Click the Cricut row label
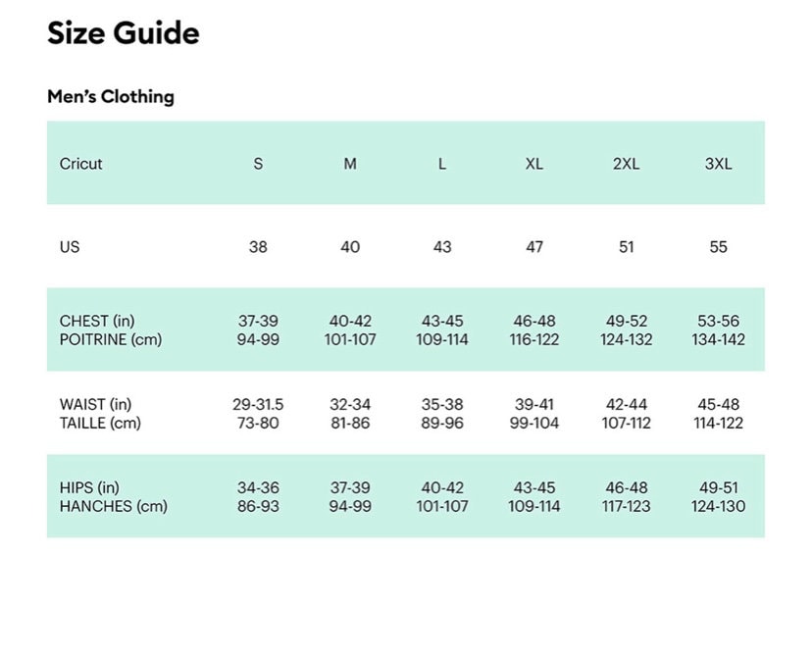812x658 pixels. coord(80,164)
